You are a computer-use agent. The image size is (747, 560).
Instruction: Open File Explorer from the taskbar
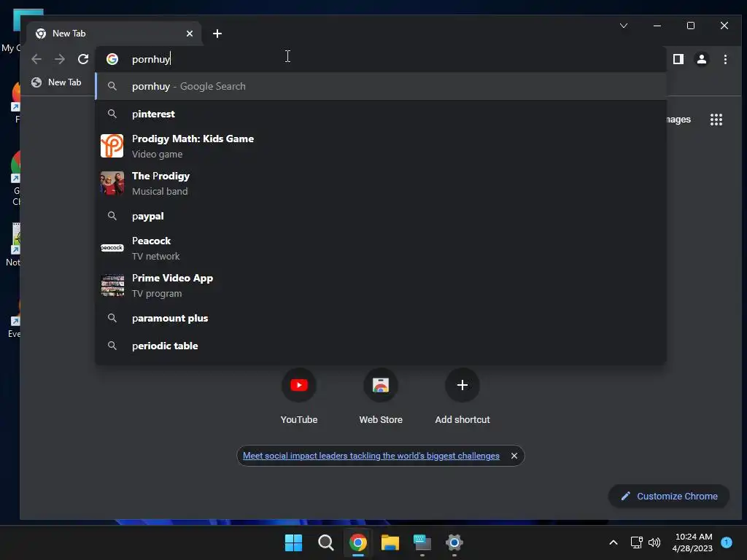390,542
